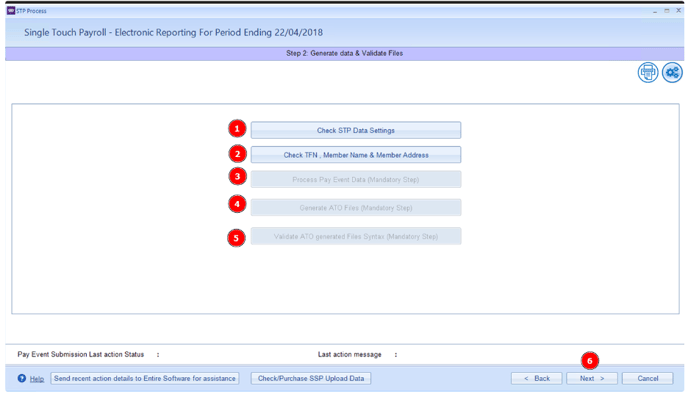Maximize the STP Process window
Image resolution: width=688 pixels, height=394 pixels.
coord(666,11)
